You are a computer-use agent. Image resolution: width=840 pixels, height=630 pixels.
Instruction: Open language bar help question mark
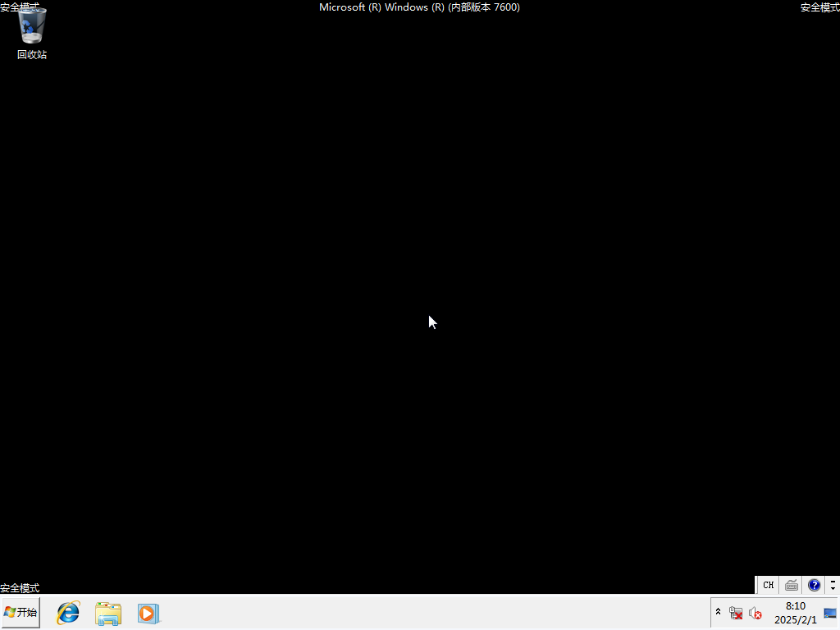tap(815, 585)
